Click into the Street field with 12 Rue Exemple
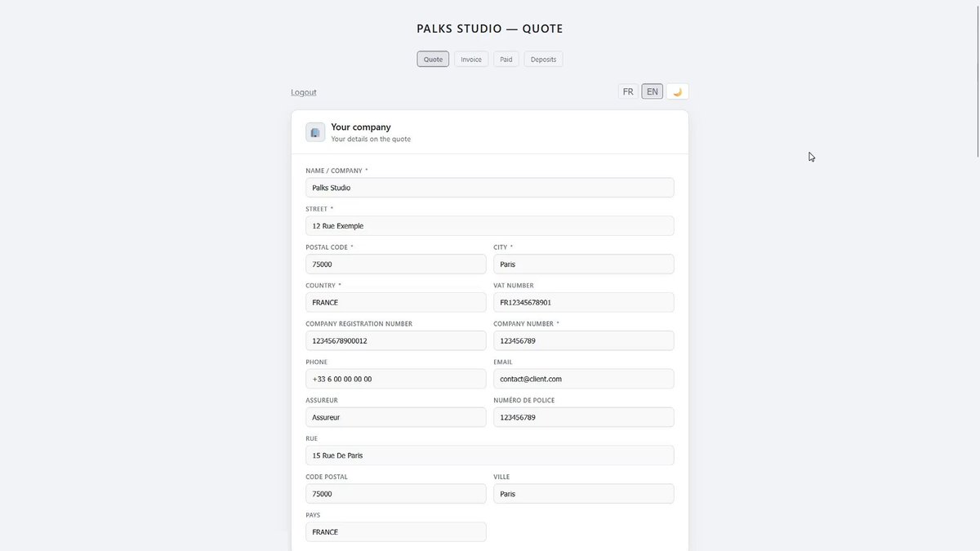 pyautogui.click(x=490, y=226)
